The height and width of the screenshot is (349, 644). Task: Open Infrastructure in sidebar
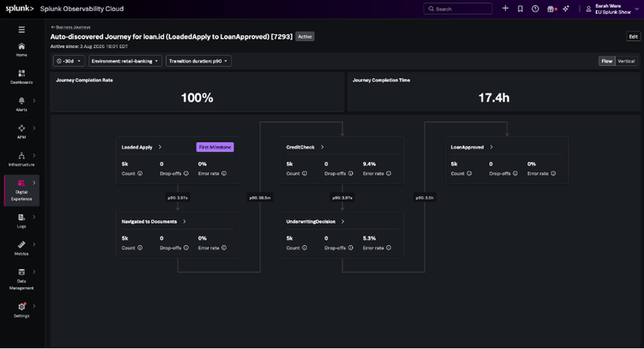tap(21, 159)
